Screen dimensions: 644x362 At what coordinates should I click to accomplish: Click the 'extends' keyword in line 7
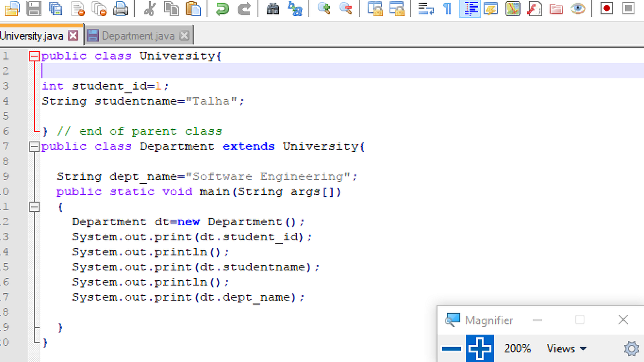[249, 146]
